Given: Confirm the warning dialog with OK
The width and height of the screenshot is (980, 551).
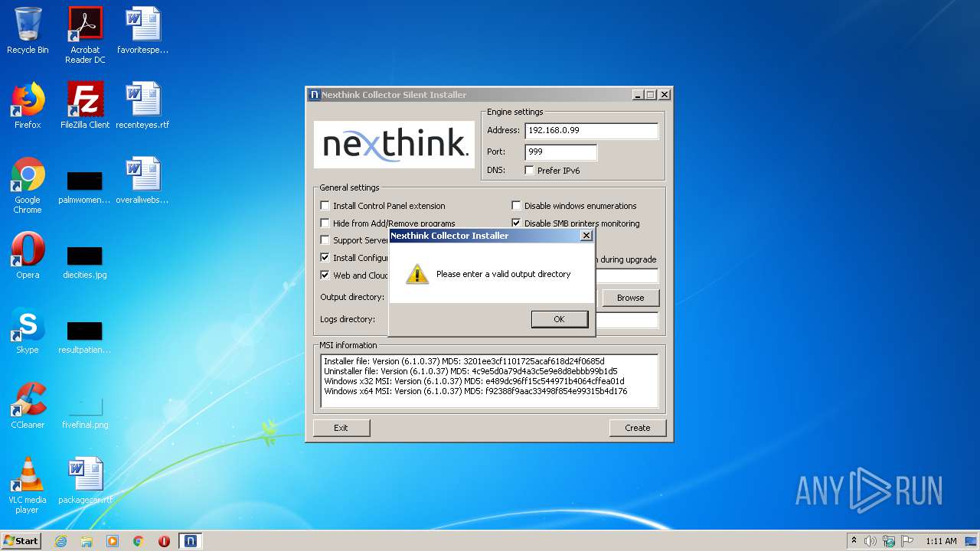Looking at the screenshot, I should pyautogui.click(x=560, y=319).
